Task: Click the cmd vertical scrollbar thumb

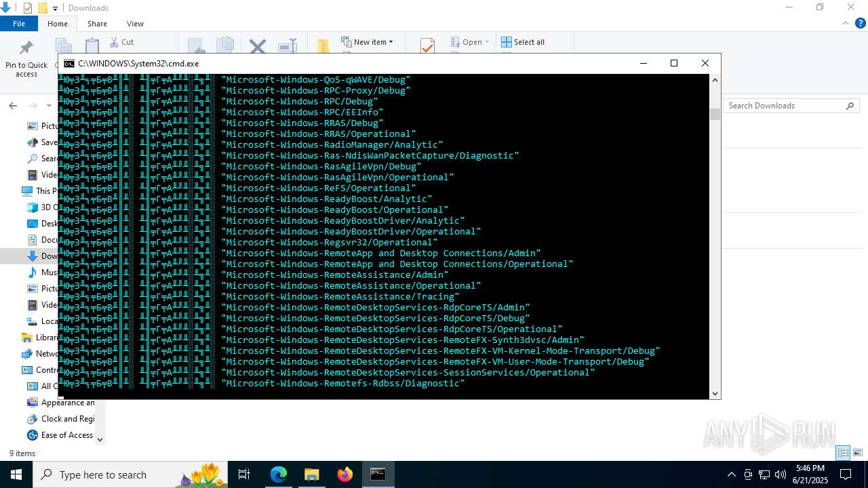Action: coord(715,114)
